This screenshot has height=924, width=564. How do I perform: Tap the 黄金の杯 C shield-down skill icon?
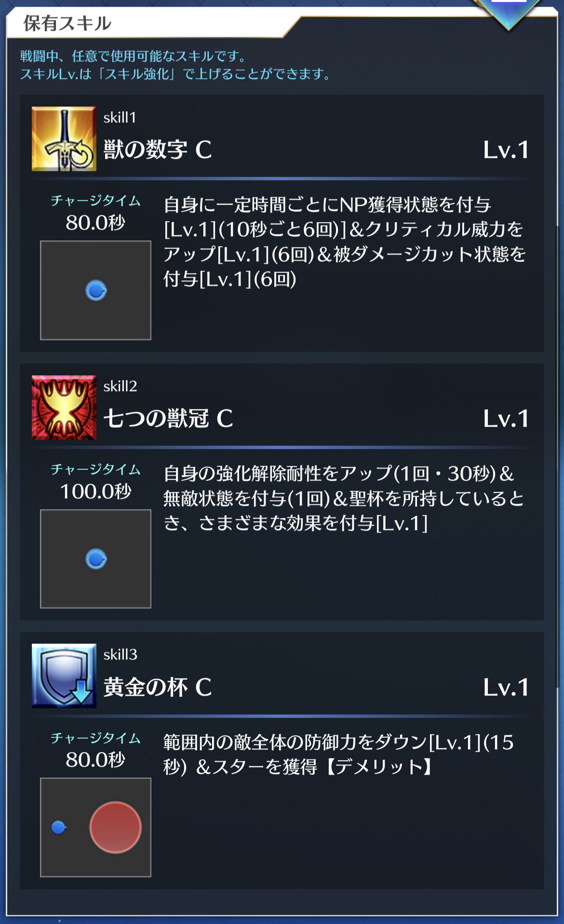64,676
